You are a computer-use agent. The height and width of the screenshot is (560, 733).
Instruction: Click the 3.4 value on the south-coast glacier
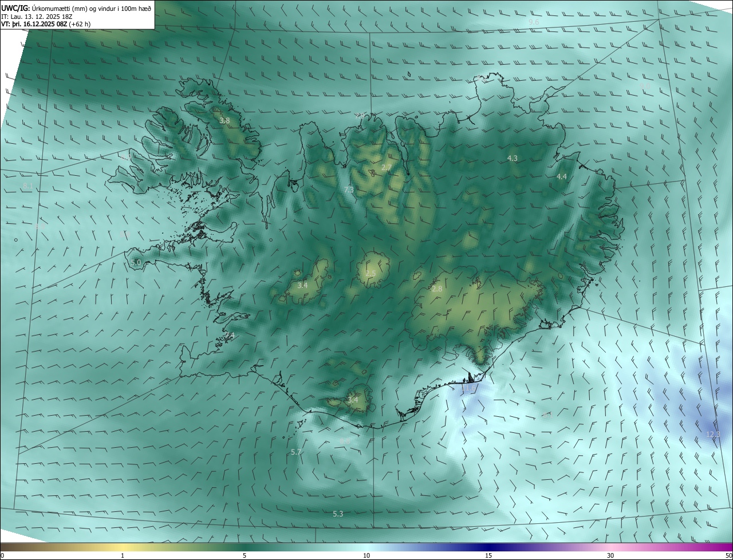(x=353, y=400)
